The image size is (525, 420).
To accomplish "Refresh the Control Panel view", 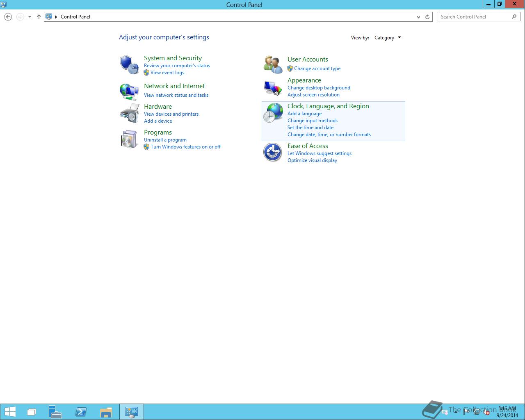I will [427, 17].
